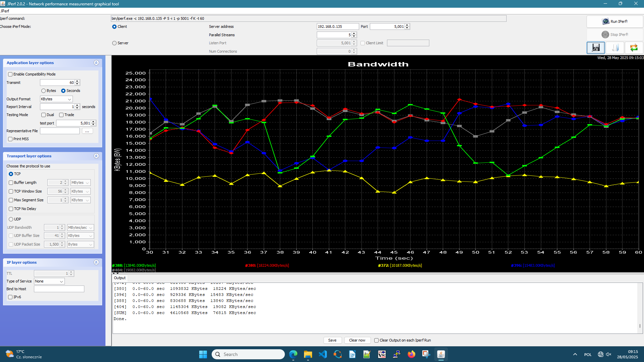Screen dimensions: 644x362
Task: Save the output log
Action: pos(332,340)
